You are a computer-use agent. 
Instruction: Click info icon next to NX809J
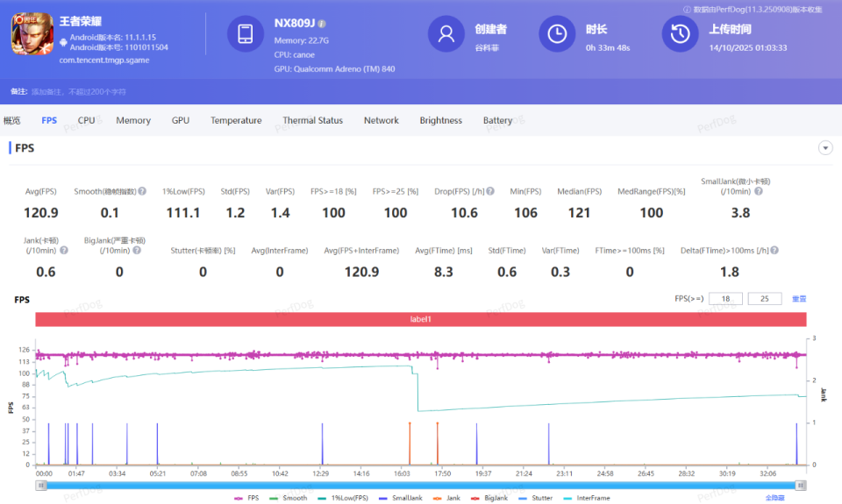(x=322, y=24)
